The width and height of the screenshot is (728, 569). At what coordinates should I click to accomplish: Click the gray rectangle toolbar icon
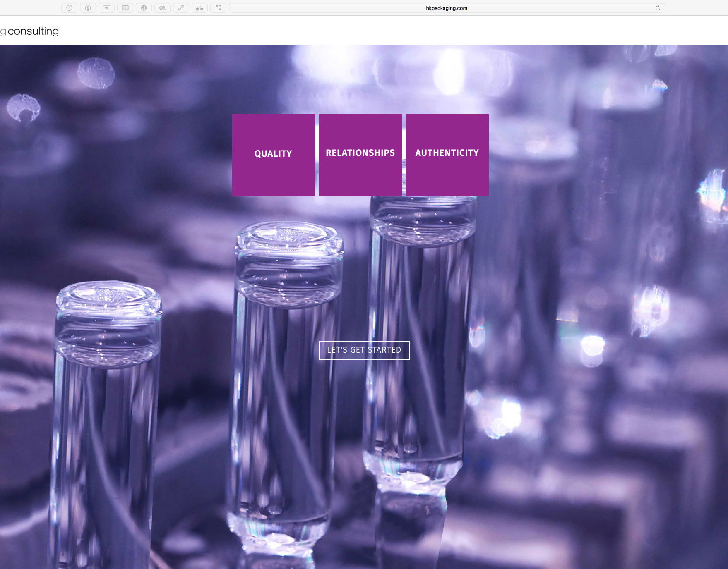coord(125,8)
